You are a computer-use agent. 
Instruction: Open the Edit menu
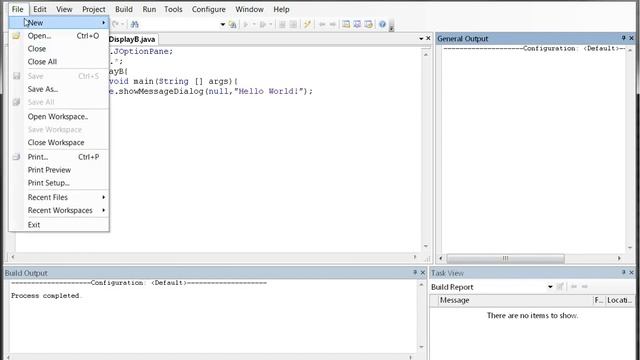click(40, 9)
